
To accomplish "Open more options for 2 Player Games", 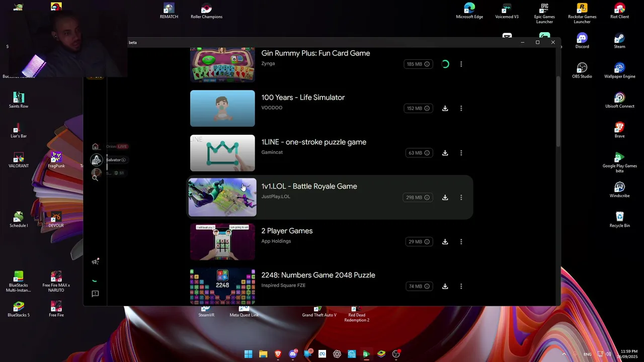I will point(461,242).
